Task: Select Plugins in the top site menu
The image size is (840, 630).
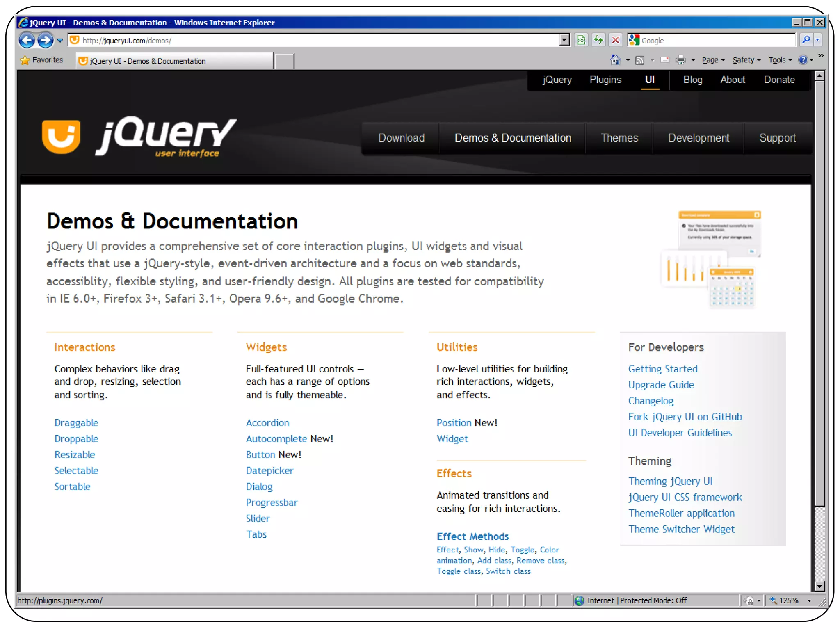Action: (605, 80)
